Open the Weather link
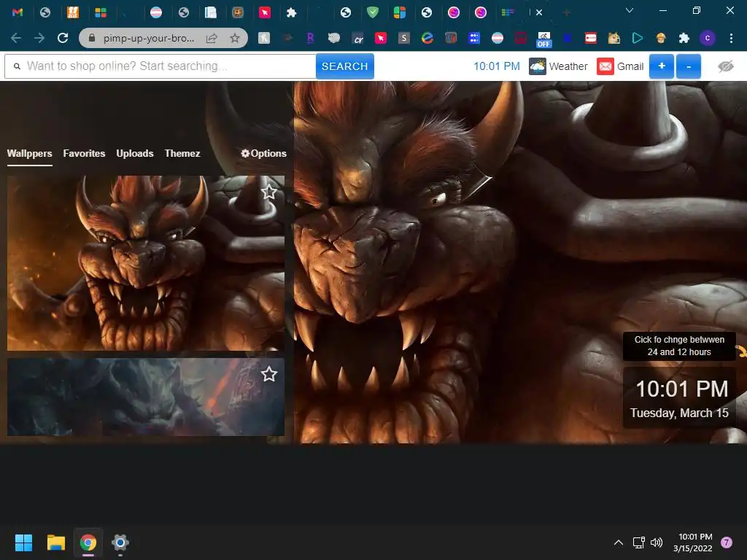The width and height of the screenshot is (747, 560). coord(558,66)
